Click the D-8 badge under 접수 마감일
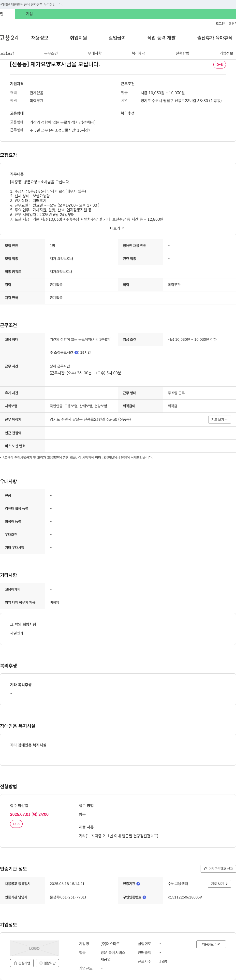 (16, 824)
